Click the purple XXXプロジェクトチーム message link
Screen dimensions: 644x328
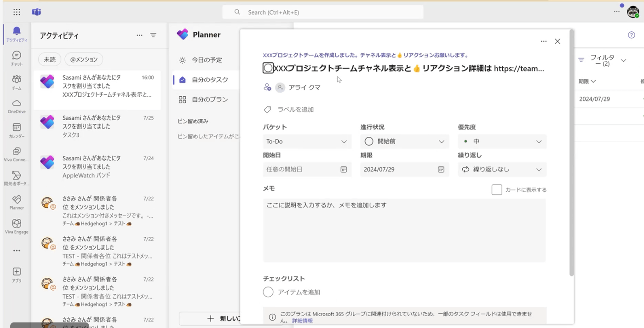(x=365, y=55)
